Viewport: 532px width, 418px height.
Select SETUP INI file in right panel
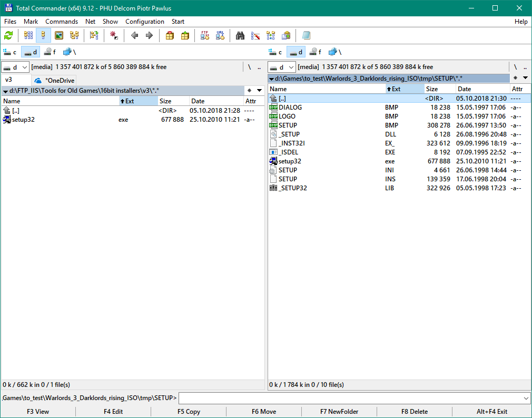pos(399,170)
